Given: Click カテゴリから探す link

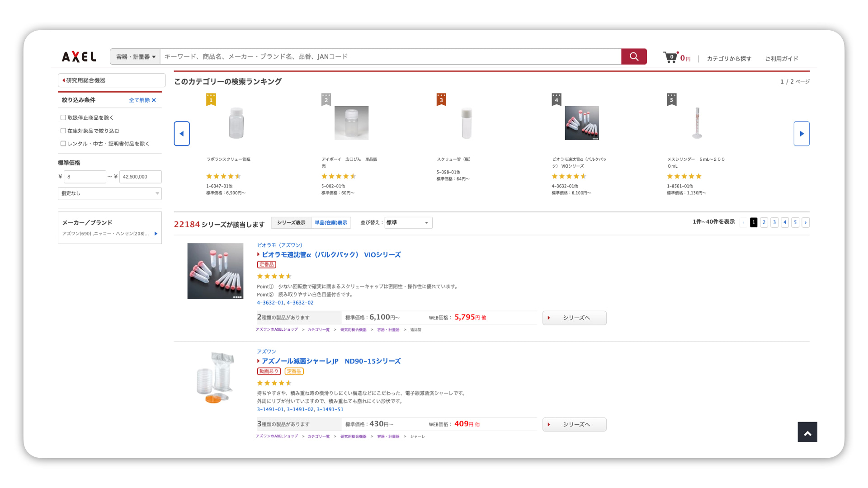Looking at the screenshot, I should (x=729, y=59).
